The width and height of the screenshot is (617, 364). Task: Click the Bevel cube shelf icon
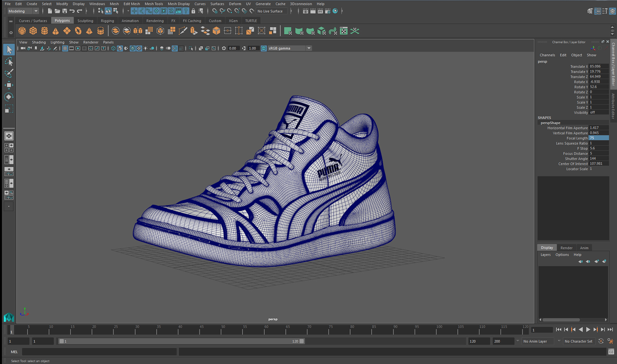(x=216, y=31)
